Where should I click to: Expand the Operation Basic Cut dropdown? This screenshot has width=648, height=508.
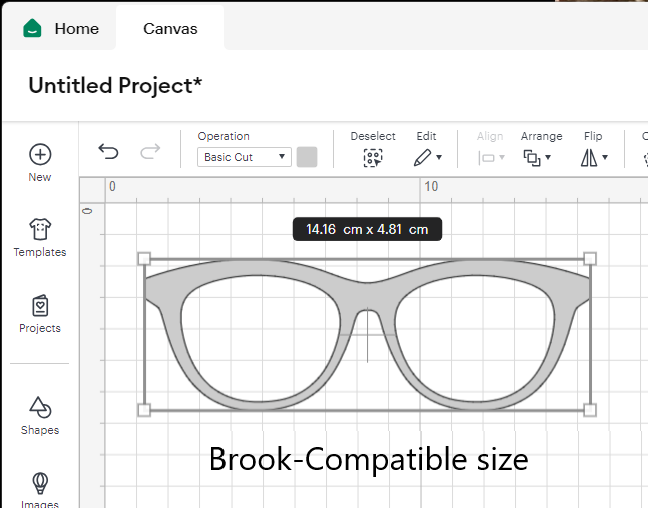(x=244, y=157)
